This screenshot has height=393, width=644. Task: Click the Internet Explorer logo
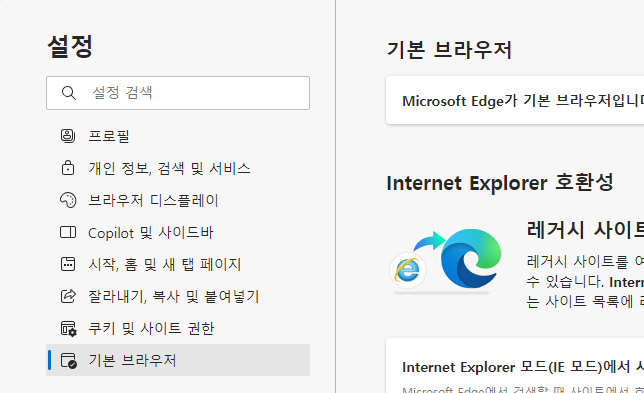407,270
